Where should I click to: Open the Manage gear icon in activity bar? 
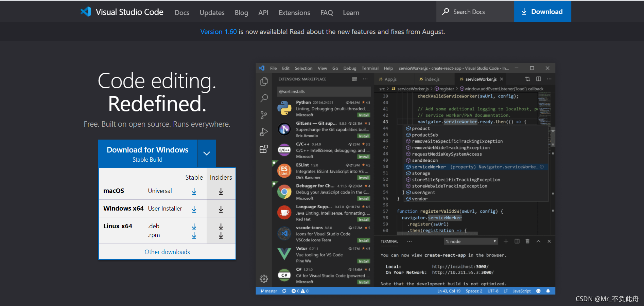264,279
